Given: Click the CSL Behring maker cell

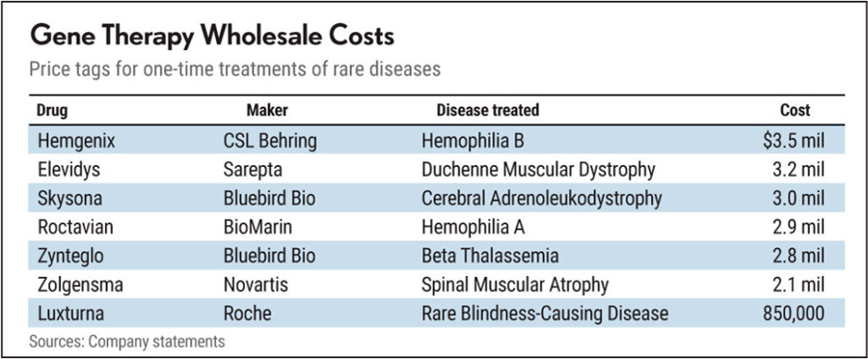Looking at the screenshot, I should tap(271, 141).
